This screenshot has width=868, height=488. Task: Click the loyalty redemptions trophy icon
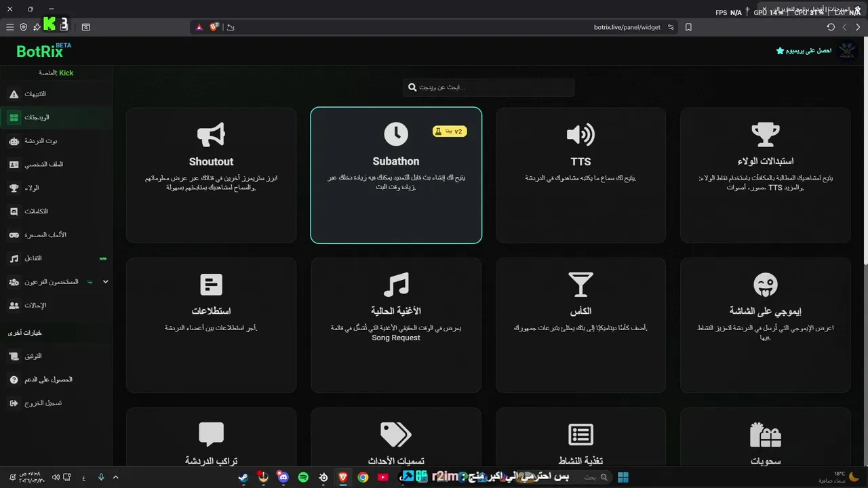click(766, 135)
